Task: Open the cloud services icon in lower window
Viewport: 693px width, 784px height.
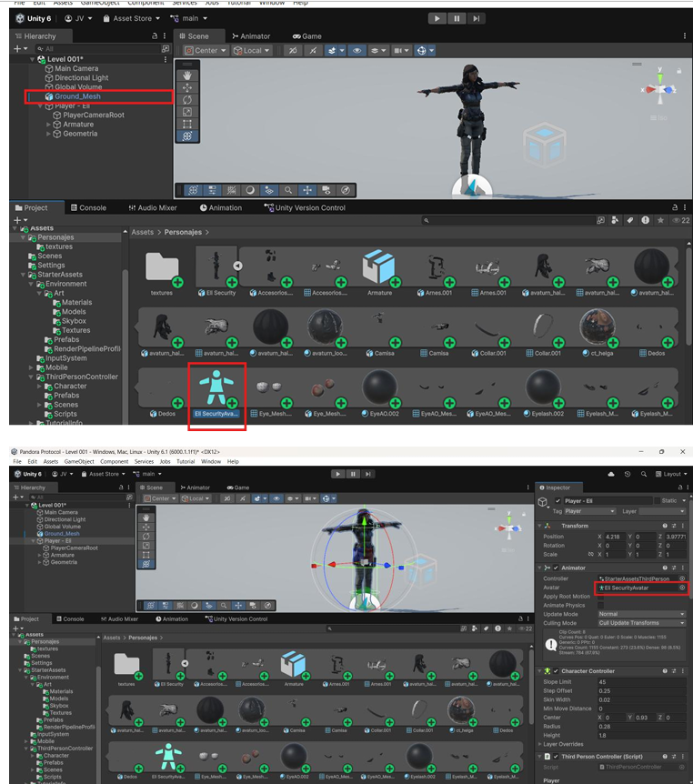Action: [610, 474]
